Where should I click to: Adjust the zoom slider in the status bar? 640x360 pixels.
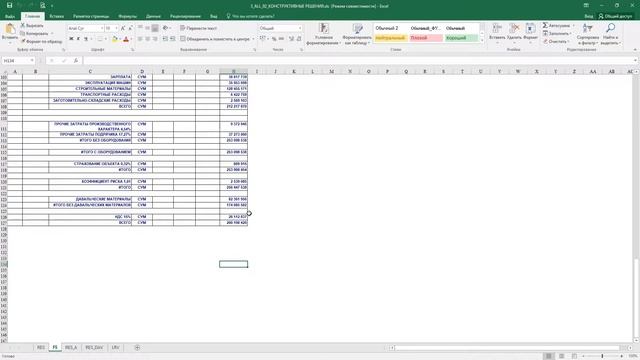602,356
